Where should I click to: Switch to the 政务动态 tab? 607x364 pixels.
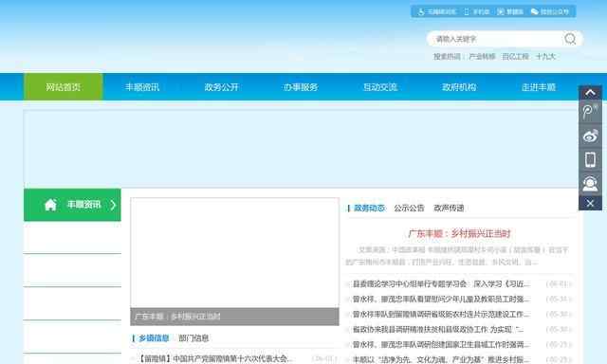(x=369, y=209)
